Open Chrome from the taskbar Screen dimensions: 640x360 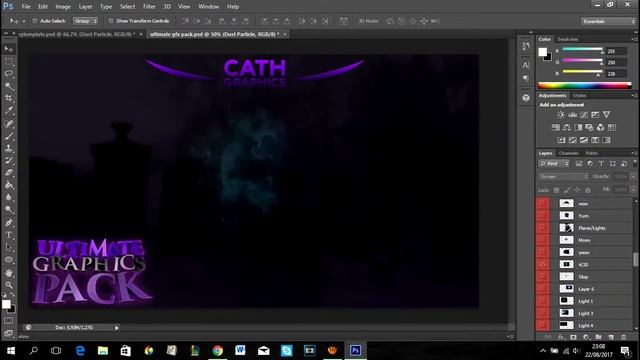(x=218, y=350)
